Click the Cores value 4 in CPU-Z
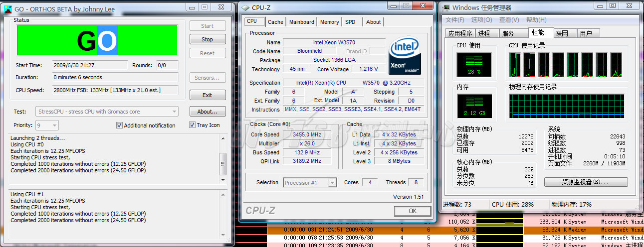The width and height of the screenshot is (644, 247). click(370, 182)
